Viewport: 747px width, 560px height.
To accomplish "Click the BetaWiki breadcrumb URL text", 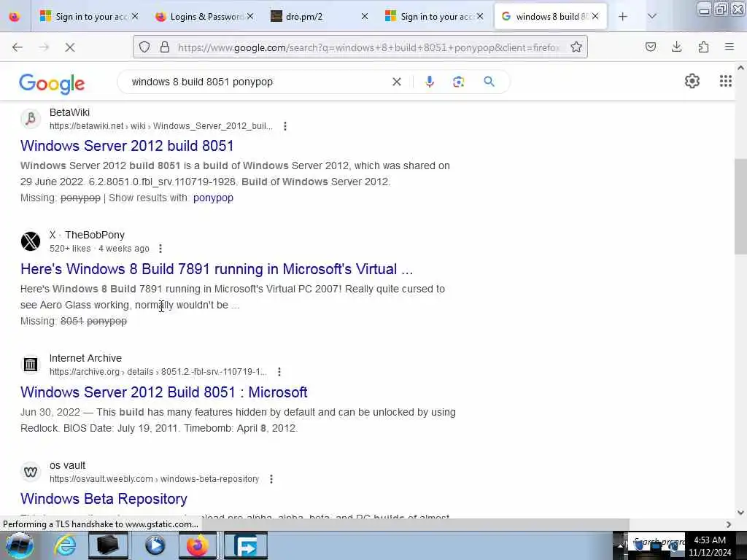I will coord(161,126).
